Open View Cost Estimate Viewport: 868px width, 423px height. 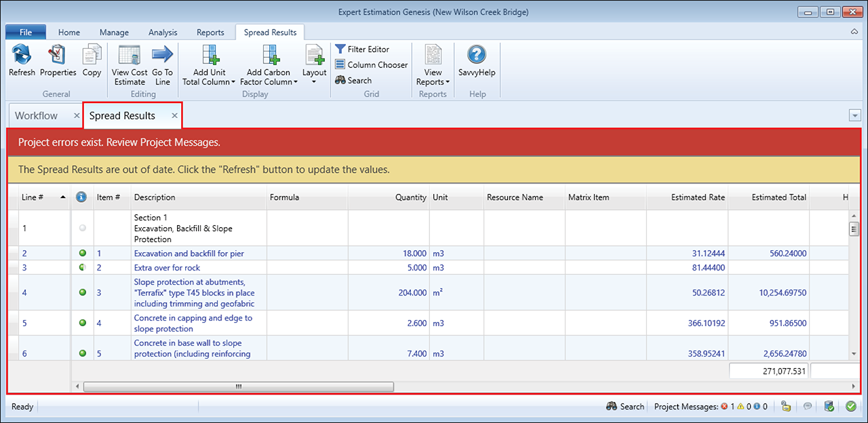130,55
